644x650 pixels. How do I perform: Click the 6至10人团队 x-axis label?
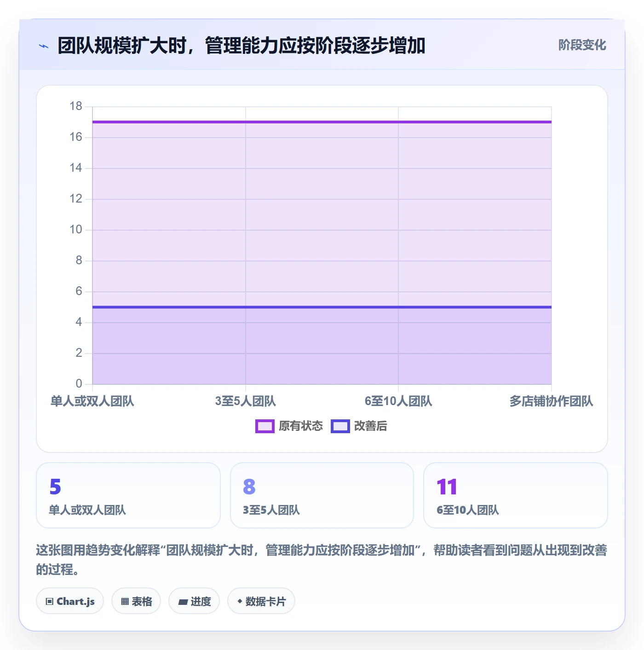coord(398,401)
